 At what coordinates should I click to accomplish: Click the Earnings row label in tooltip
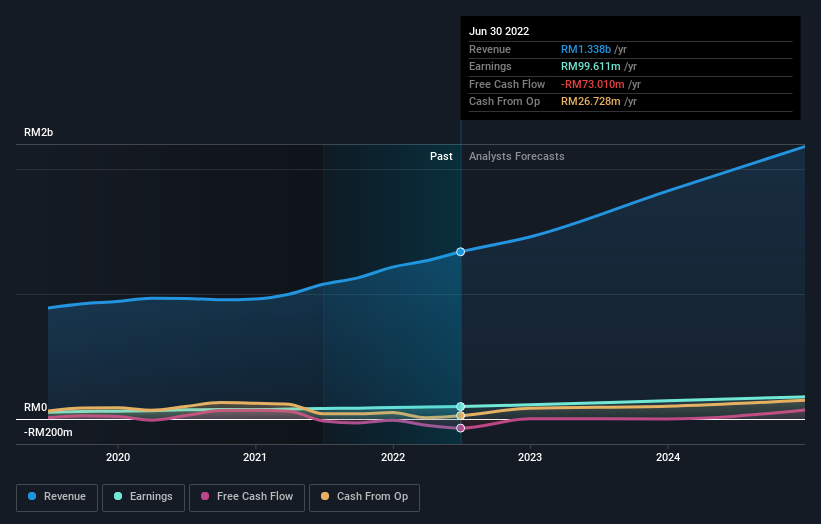pyautogui.click(x=490, y=66)
